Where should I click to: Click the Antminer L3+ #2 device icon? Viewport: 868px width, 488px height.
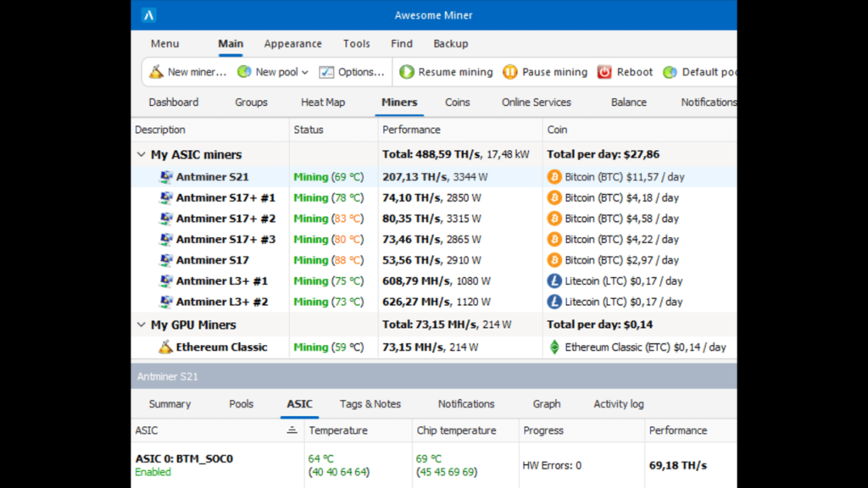(x=165, y=302)
